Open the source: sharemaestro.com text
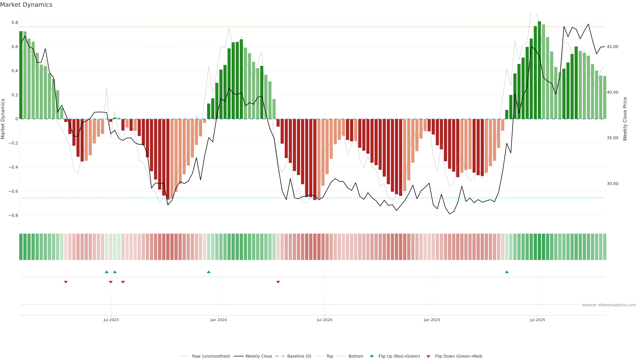This screenshot has width=644, height=362. (609, 305)
